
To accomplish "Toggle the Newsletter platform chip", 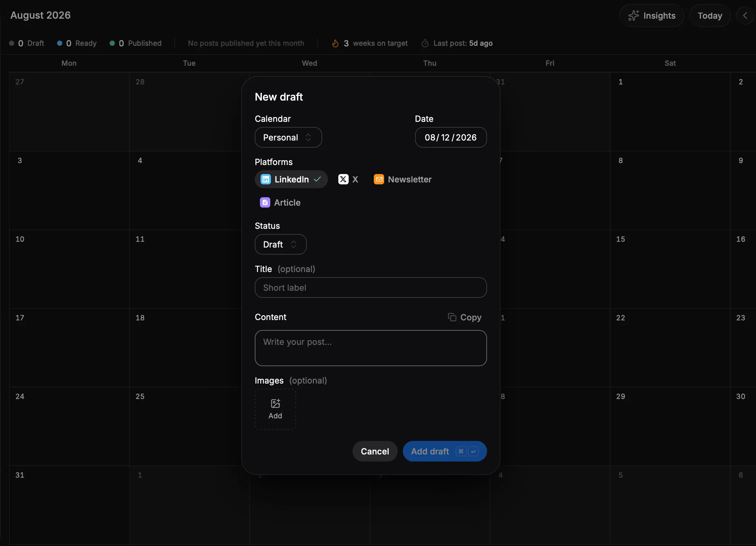I will point(403,179).
